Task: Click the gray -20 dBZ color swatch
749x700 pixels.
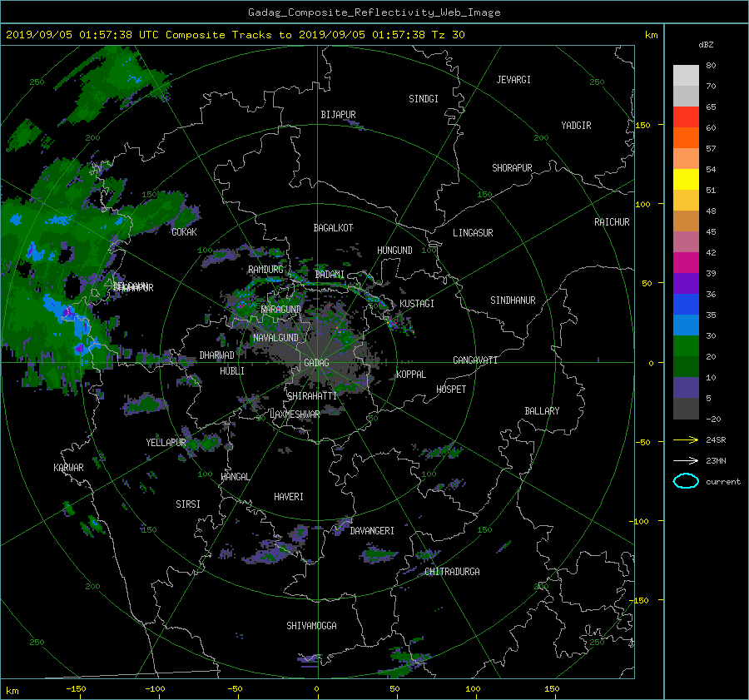Action: point(686,409)
